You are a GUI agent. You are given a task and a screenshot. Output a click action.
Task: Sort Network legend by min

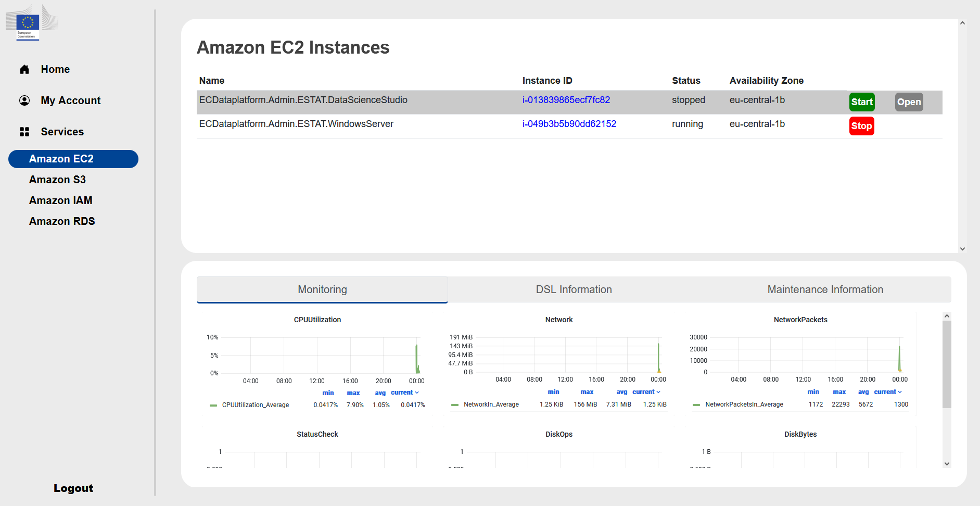(553, 392)
